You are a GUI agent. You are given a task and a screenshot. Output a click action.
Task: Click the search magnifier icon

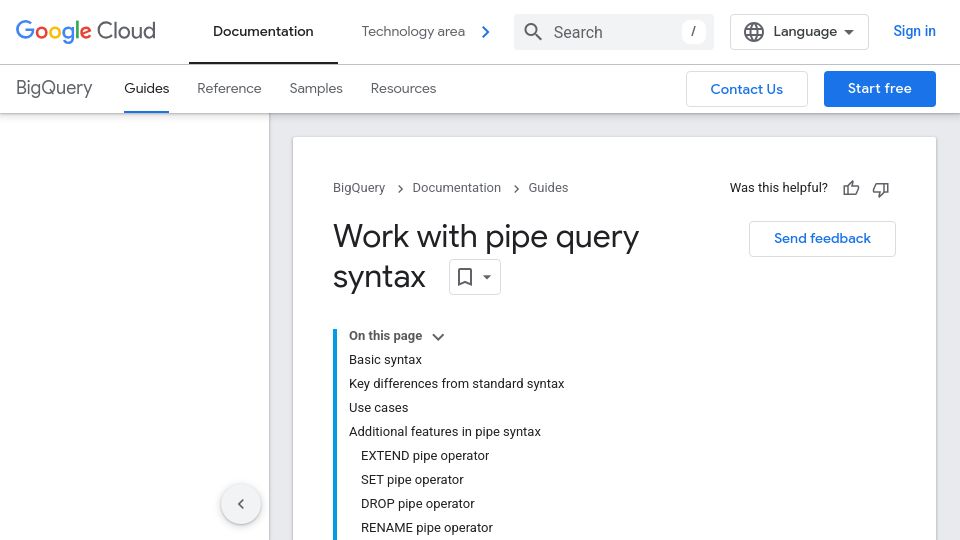point(533,32)
